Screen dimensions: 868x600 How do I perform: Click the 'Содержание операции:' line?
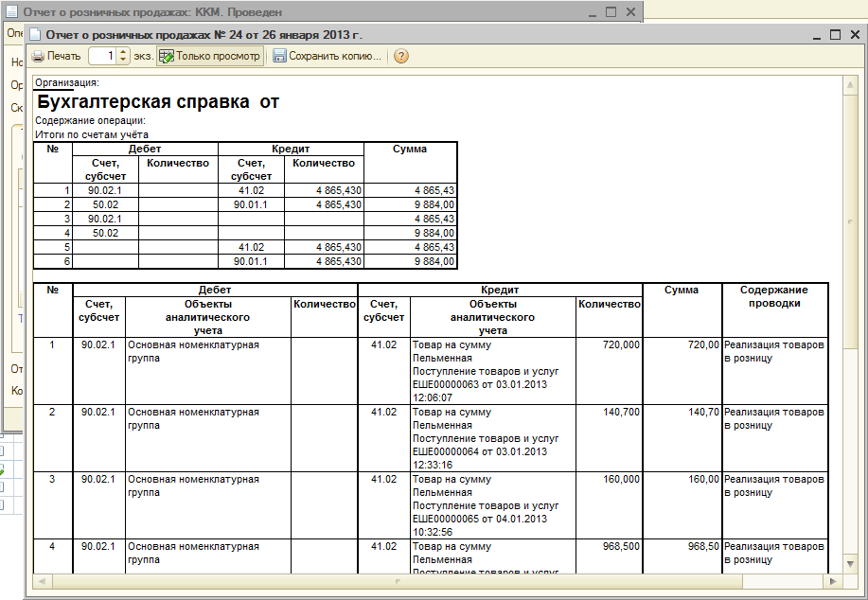90,120
